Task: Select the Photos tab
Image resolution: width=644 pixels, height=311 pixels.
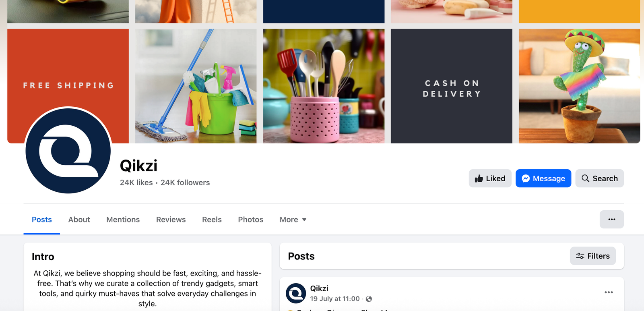Action: pyautogui.click(x=250, y=220)
